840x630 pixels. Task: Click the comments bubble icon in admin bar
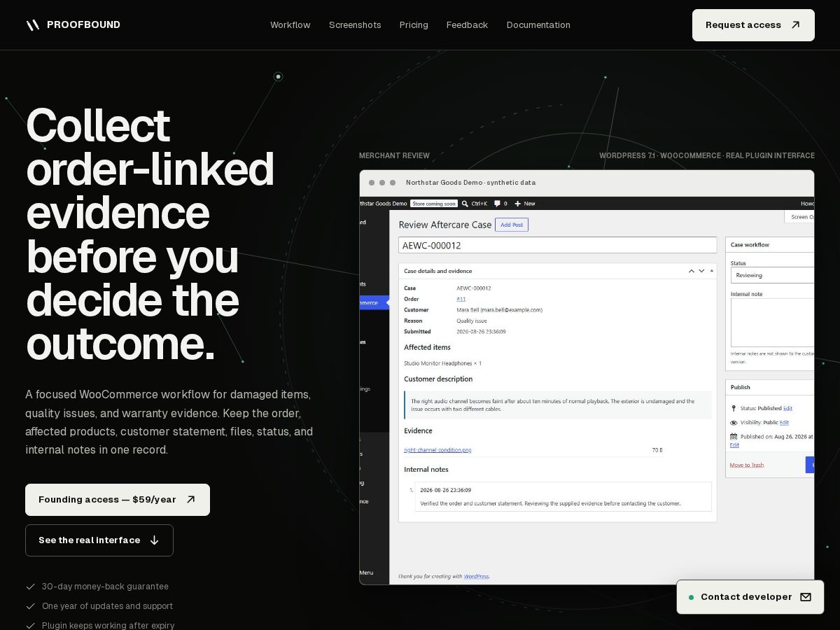pyautogui.click(x=497, y=204)
